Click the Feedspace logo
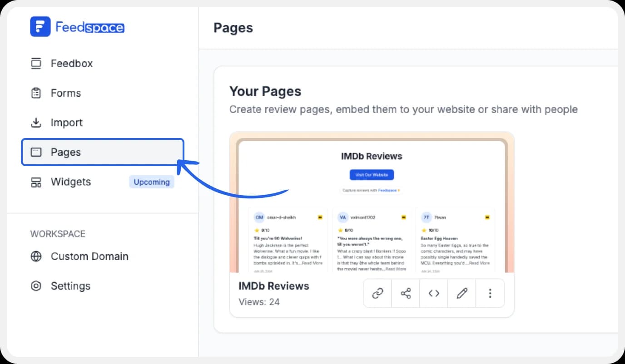 pos(77,27)
